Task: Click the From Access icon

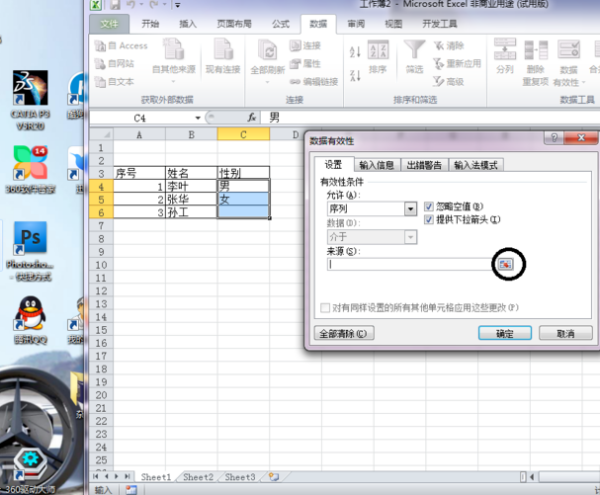Action: [100, 46]
